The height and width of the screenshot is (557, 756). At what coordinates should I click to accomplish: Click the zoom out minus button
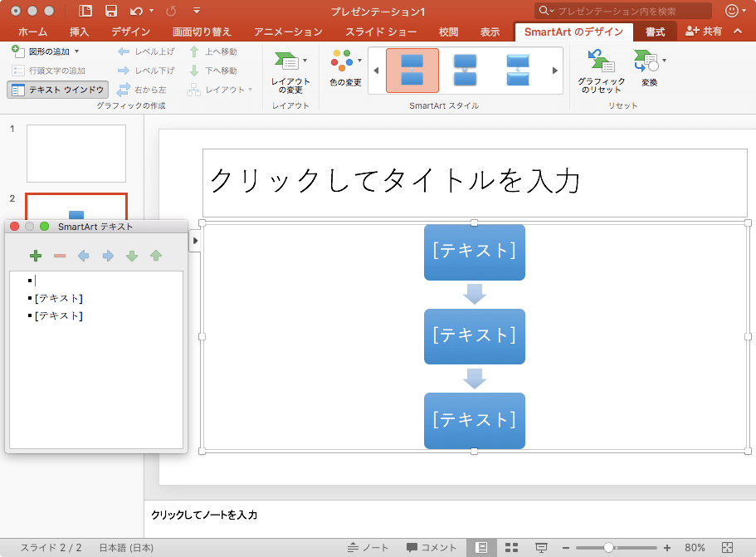566,548
